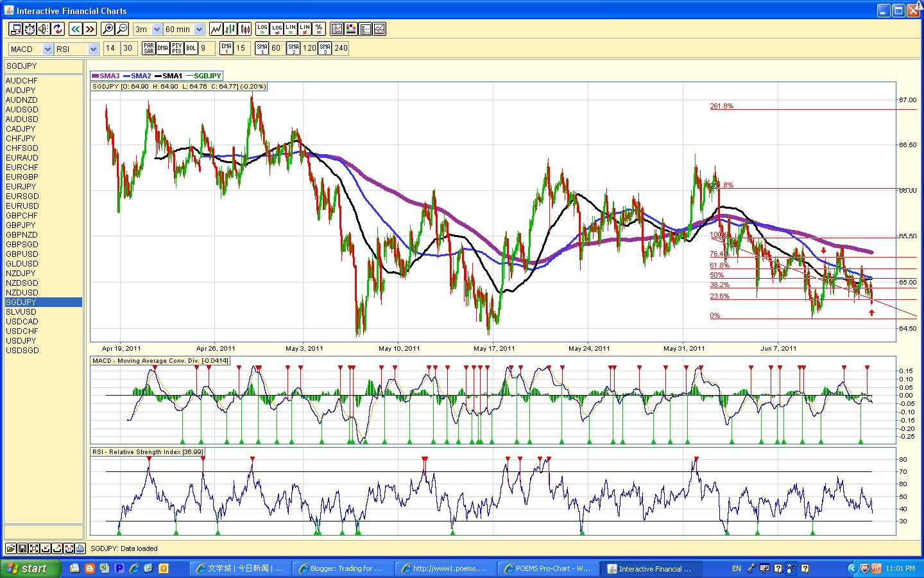Click the open file icon in the bottom toolbar

pos(10,548)
